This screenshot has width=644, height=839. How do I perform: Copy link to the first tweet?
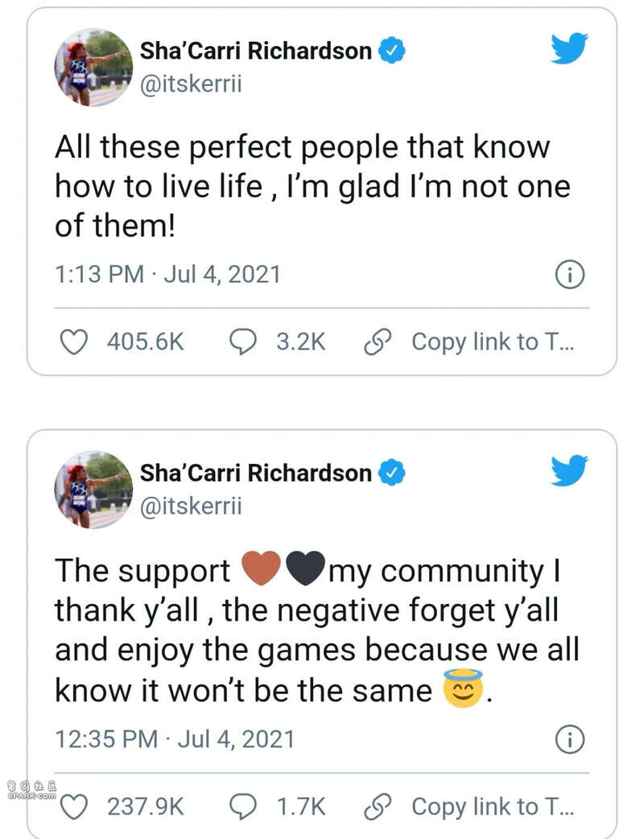pyautogui.click(x=469, y=342)
